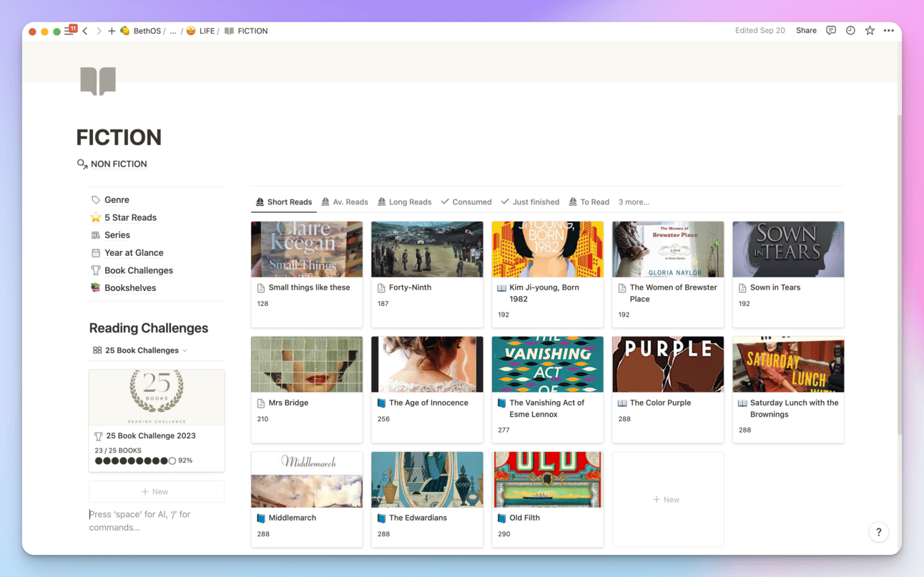Click the page's vertical scrollbar

899,274
